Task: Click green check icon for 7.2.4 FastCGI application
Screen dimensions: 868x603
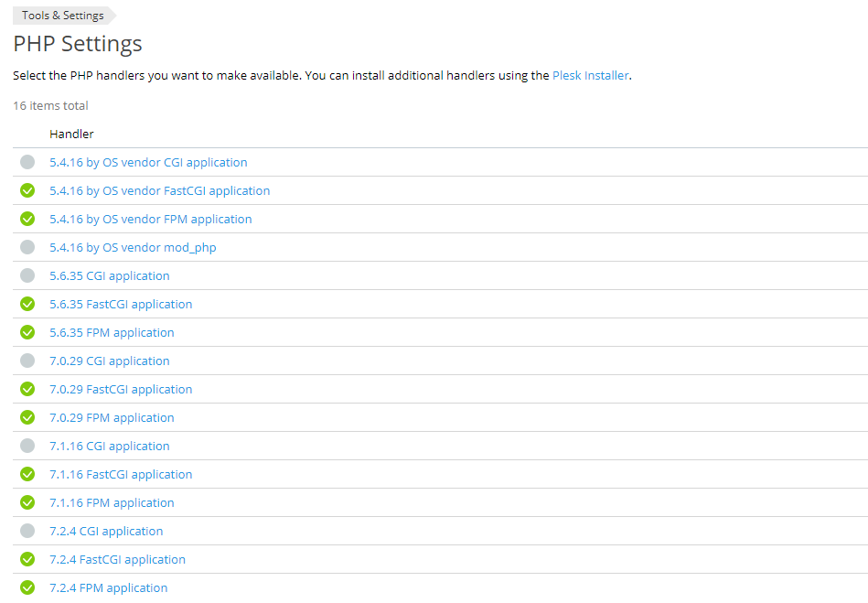Action: [x=27, y=559]
